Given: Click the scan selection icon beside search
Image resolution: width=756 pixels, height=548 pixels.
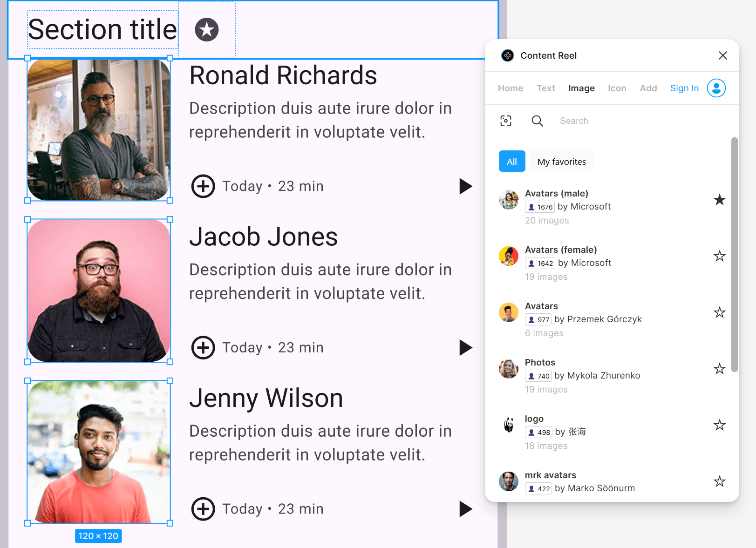Looking at the screenshot, I should (506, 121).
